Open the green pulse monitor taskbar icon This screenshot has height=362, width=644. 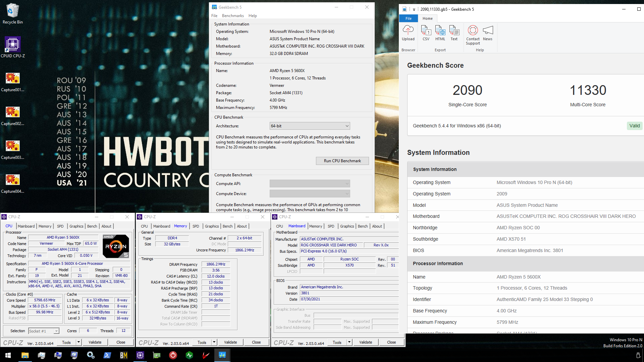click(190, 355)
